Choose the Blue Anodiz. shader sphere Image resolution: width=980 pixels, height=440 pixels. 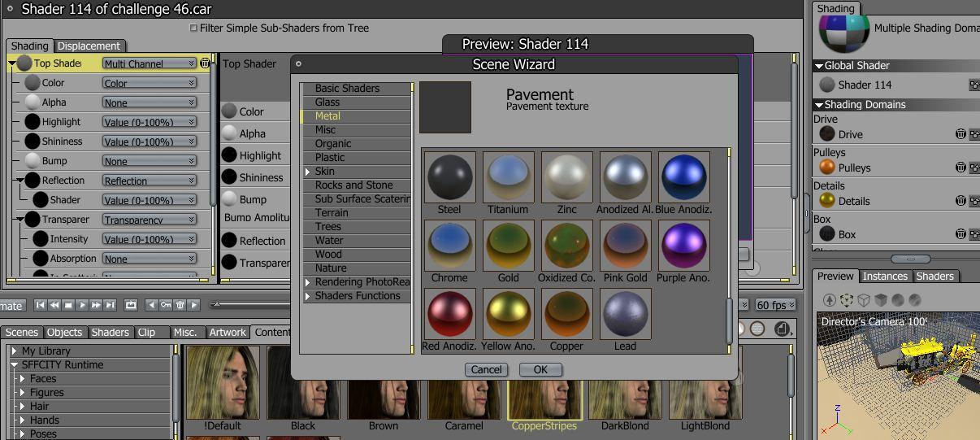(683, 176)
